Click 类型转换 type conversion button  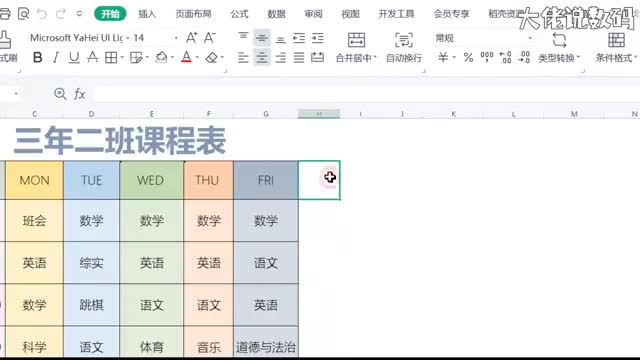coord(559,48)
